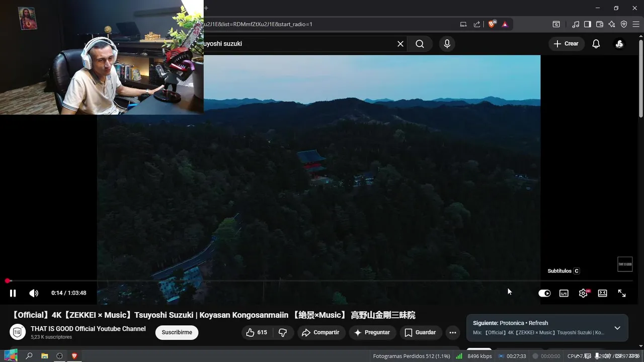Image resolution: width=644 pixels, height=362 pixels.
Task: Switch to Brave browser taskbar icon
Action: pos(74,356)
